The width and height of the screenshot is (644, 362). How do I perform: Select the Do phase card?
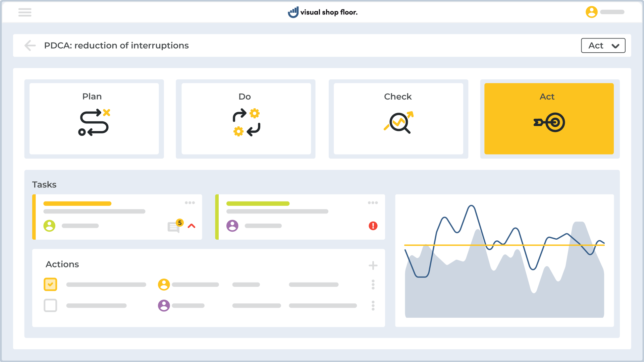246,119
